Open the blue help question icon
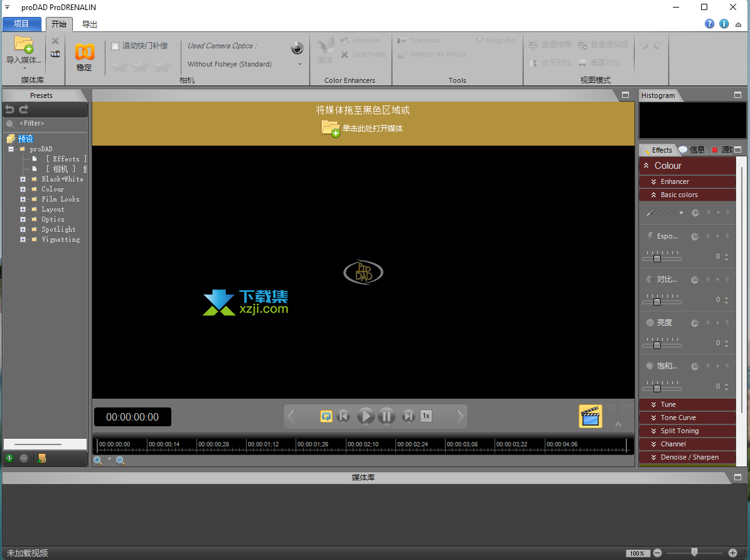The height and width of the screenshot is (560, 750). 709,24
